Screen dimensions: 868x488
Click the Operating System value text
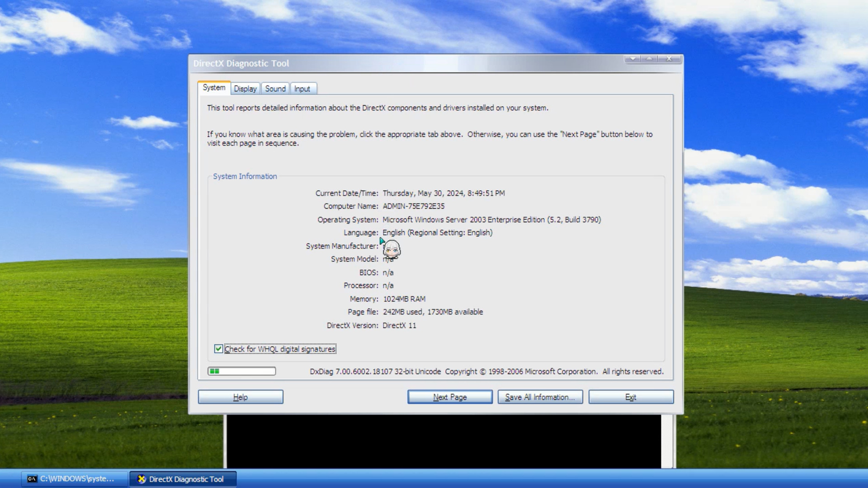[492, 220]
